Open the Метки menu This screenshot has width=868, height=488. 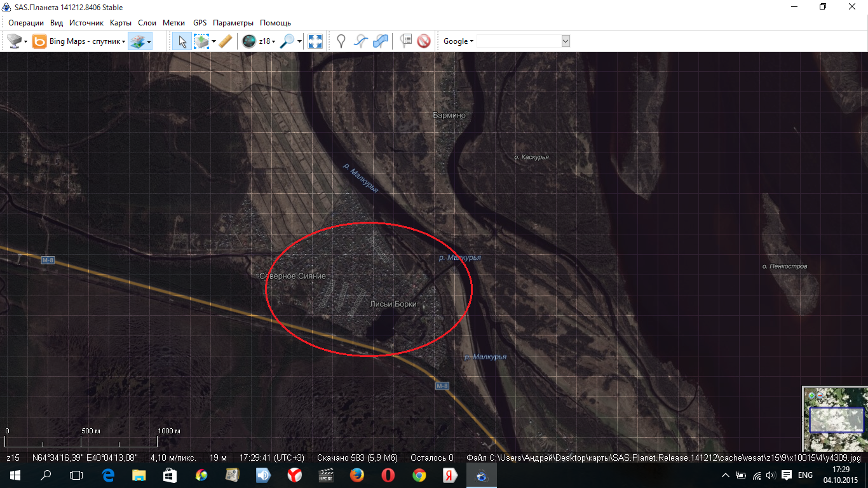tap(173, 22)
